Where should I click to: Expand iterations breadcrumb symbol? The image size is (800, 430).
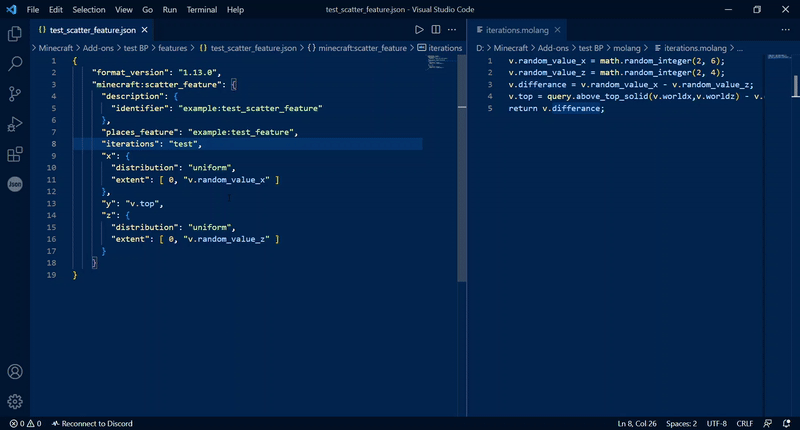[x=439, y=48]
